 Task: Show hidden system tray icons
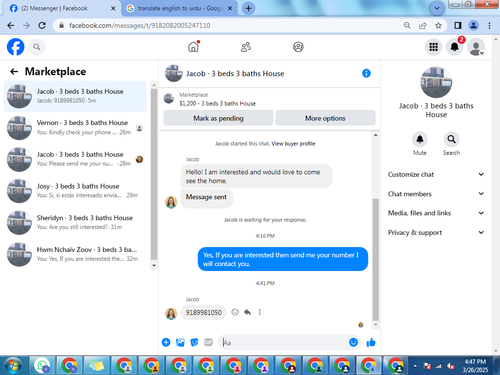pyautogui.click(x=415, y=366)
